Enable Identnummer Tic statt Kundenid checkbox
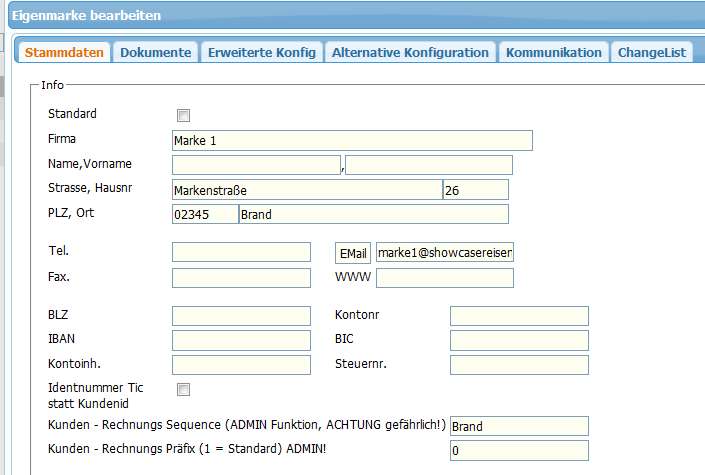 pyautogui.click(x=183, y=389)
